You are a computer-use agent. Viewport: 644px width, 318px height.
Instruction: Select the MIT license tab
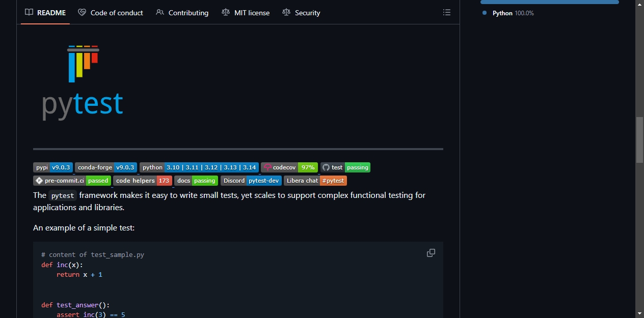(x=246, y=13)
